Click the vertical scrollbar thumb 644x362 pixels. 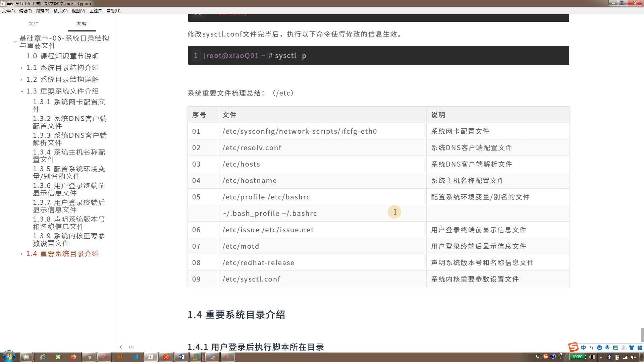click(x=642, y=334)
